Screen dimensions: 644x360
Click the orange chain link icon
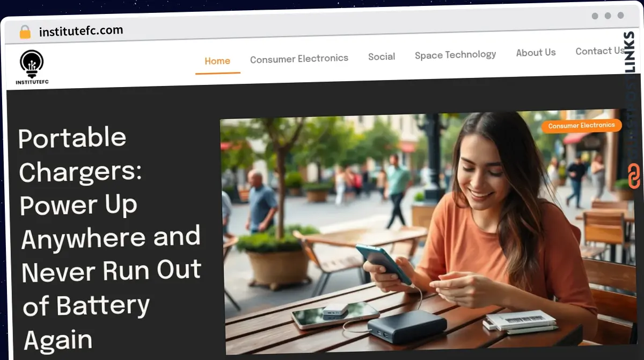pos(634,176)
